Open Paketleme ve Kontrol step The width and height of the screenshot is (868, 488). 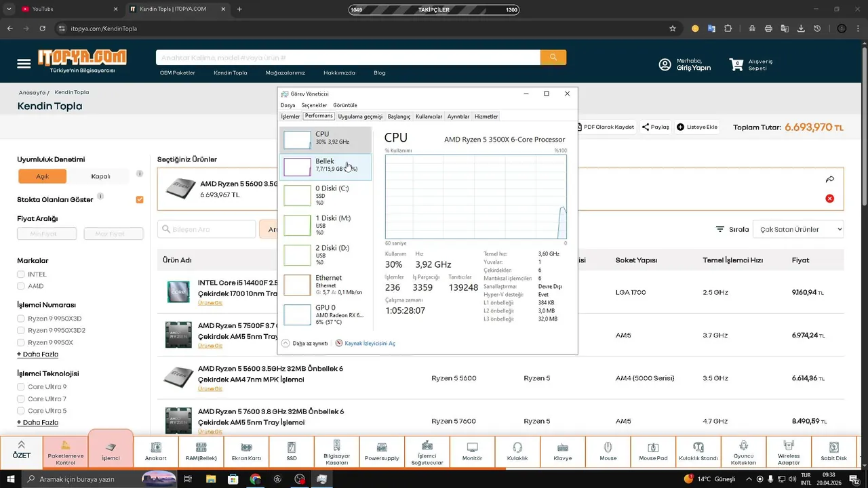pyautogui.click(x=66, y=452)
